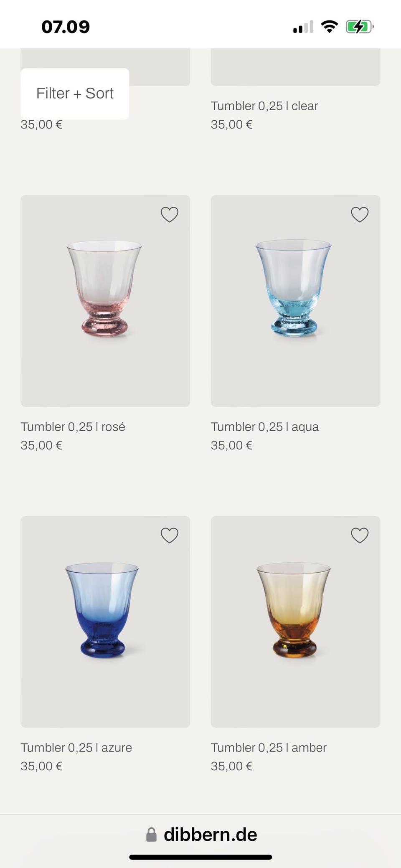The width and height of the screenshot is (401, 868).
Task: Tap the lock icon beside dibbern.de
Action: [151, 835]
